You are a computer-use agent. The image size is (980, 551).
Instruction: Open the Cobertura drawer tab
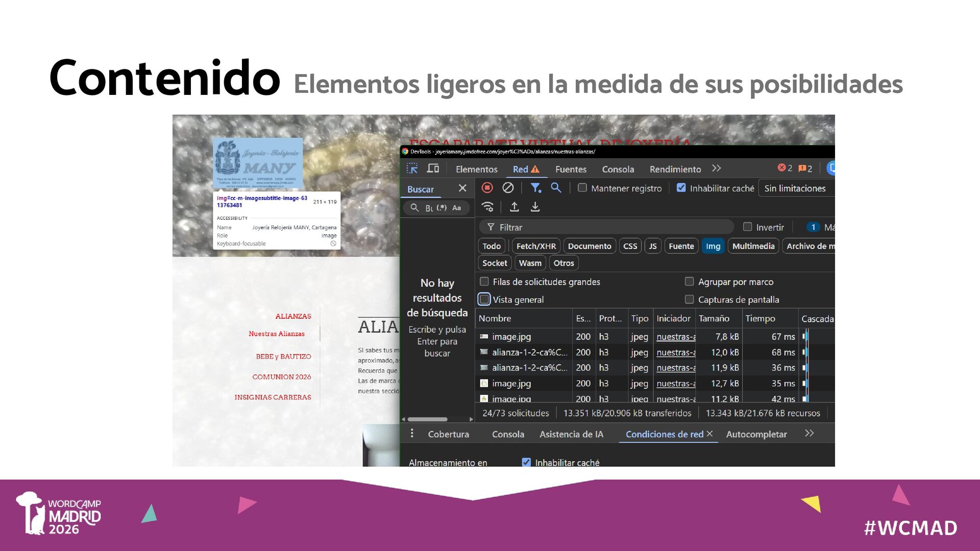[448, 434]
